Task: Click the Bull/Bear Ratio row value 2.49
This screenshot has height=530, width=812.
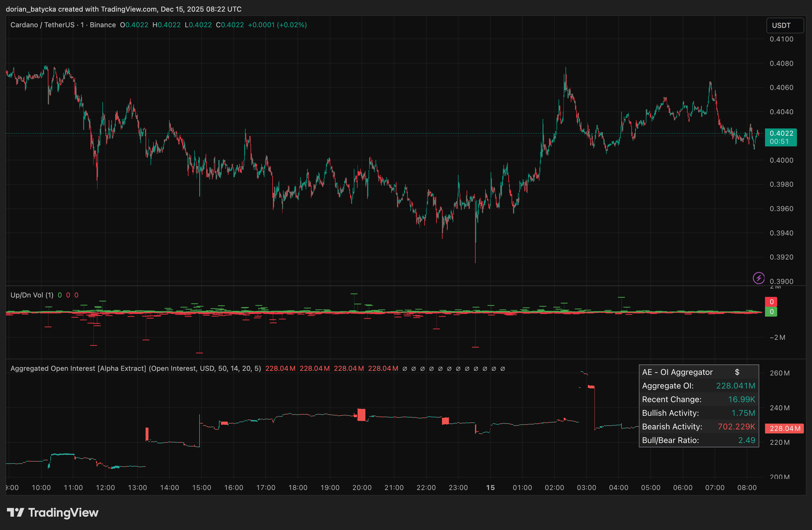Action: [x=746, y=440]
